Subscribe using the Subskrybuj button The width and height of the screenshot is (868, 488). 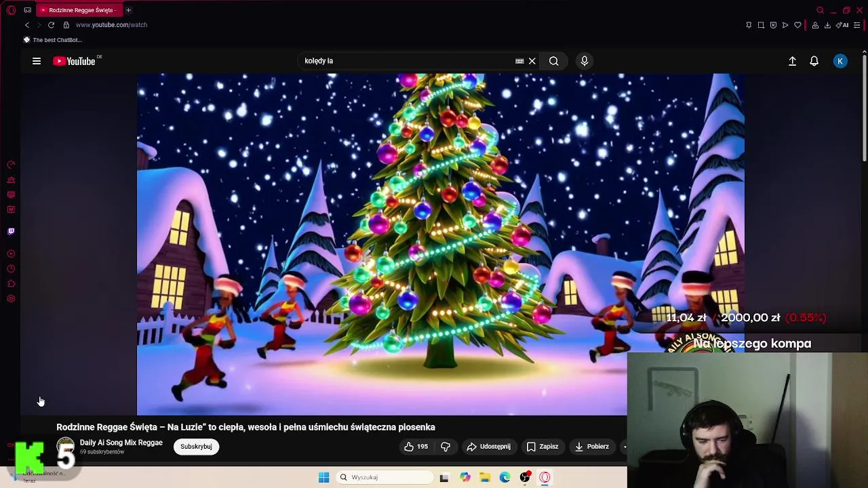click(196, 447)
